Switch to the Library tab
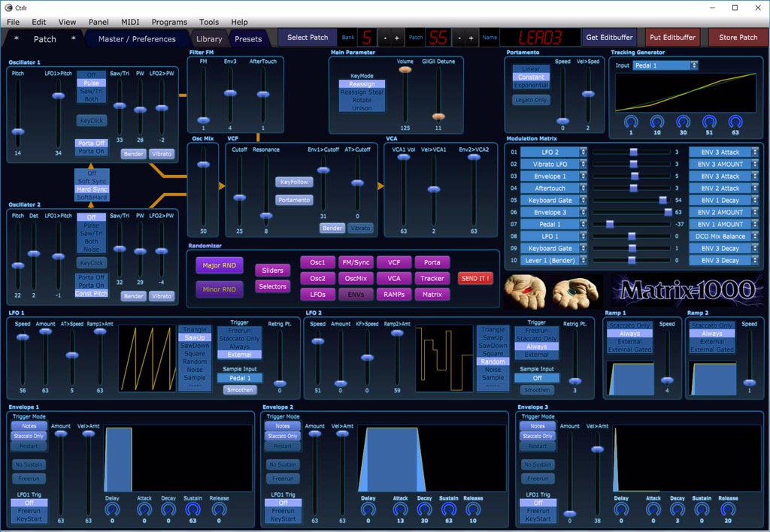Viewport: 770px width, 532px height. (209, 39)
